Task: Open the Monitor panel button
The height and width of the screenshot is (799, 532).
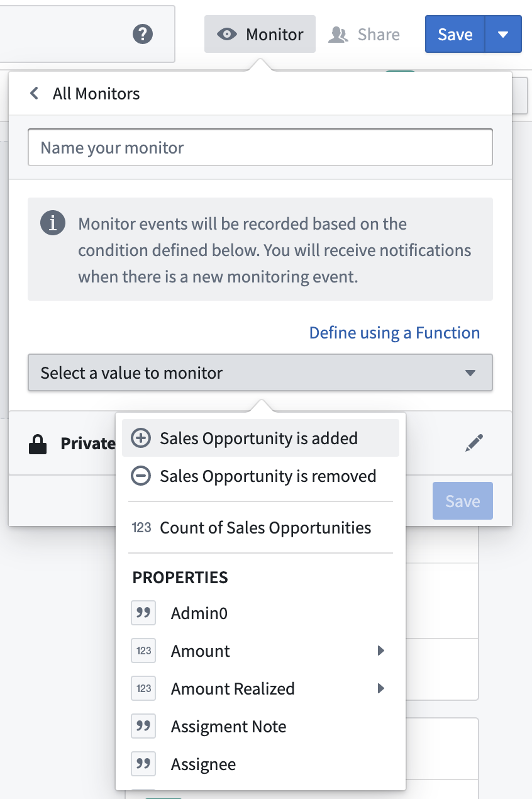Action: (x=260, y=34)
